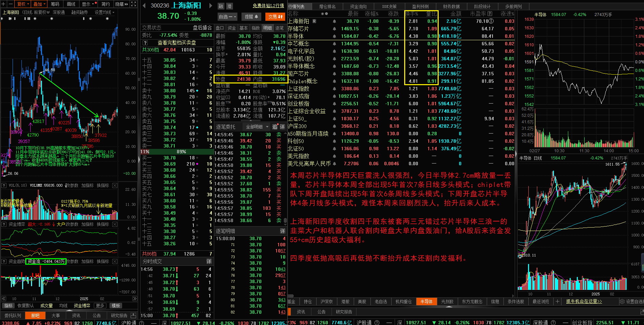The height and width of the screenshot is (325, 644).
Task: Toggle 隐藏 to hide the side panel
Action: click(x=121, y=4)
